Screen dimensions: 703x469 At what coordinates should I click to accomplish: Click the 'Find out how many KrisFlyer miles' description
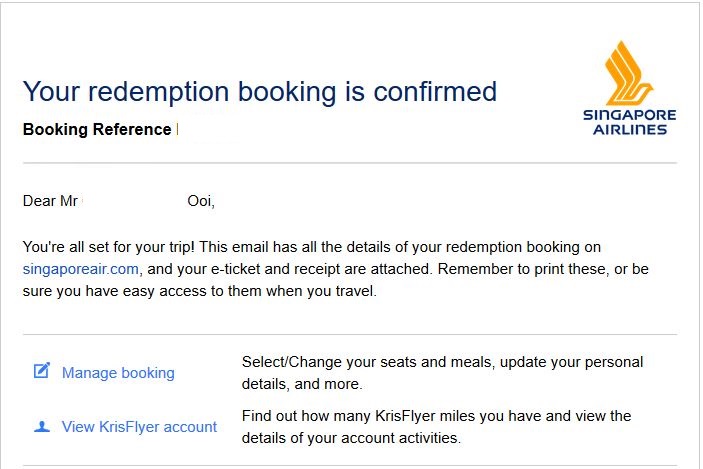[x=436, y=426]
